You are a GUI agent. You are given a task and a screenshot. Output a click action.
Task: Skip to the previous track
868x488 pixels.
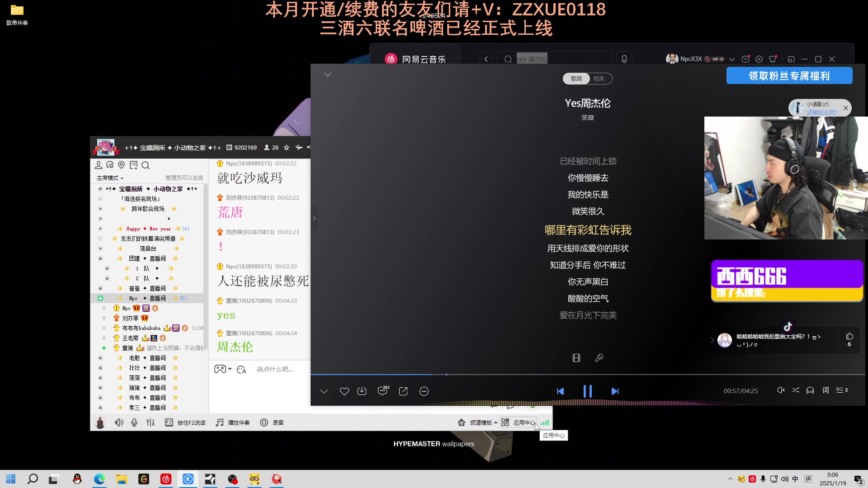click(x=560, y=391)
